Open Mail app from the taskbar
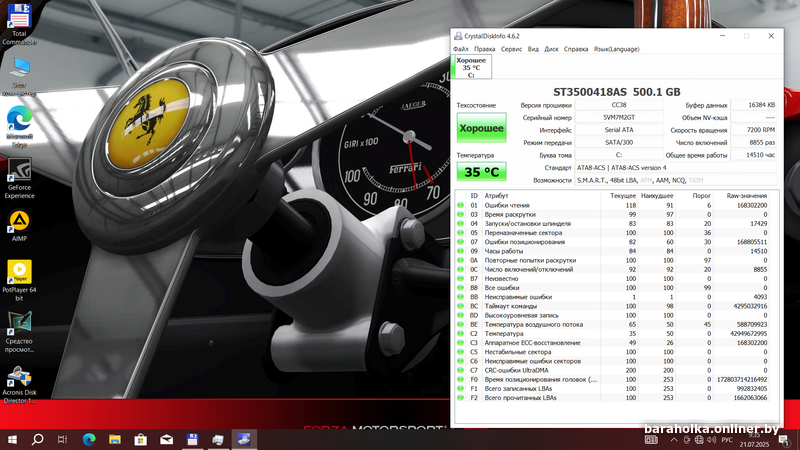Image resolution: width=800 pixels, height=450 pixels. point(165,439)
